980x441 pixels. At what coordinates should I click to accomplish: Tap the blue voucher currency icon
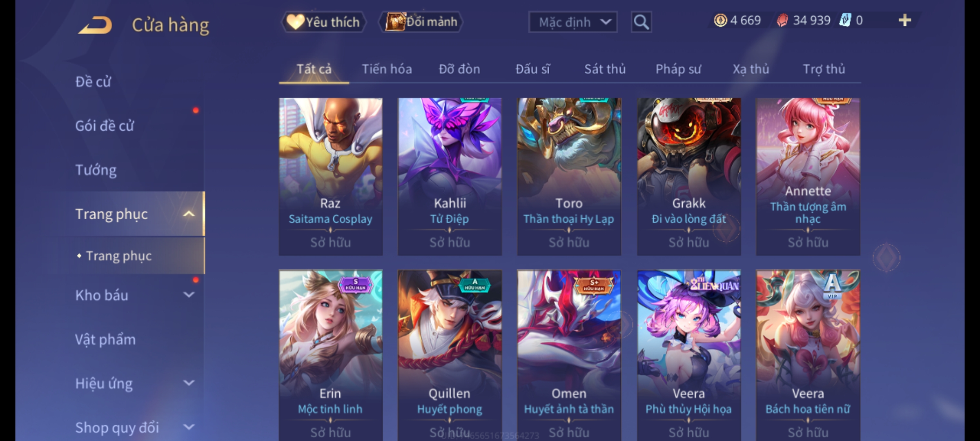tap(844, 20)
